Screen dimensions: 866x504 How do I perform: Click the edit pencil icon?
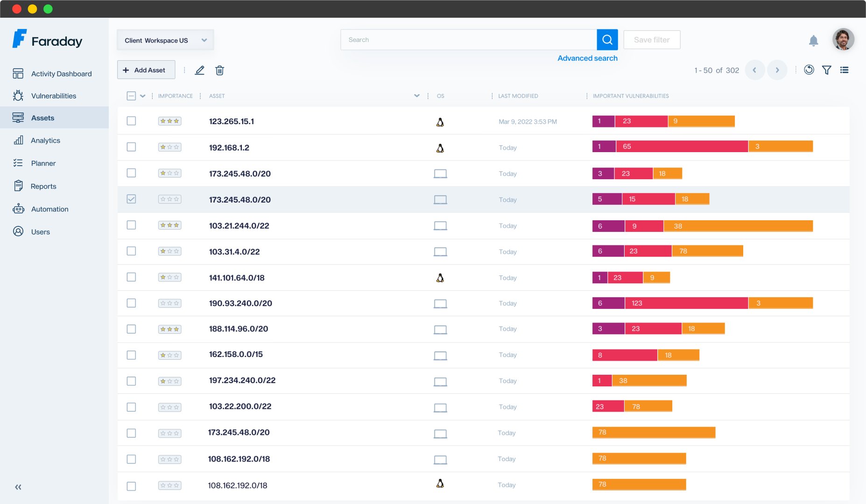[200, 70]
